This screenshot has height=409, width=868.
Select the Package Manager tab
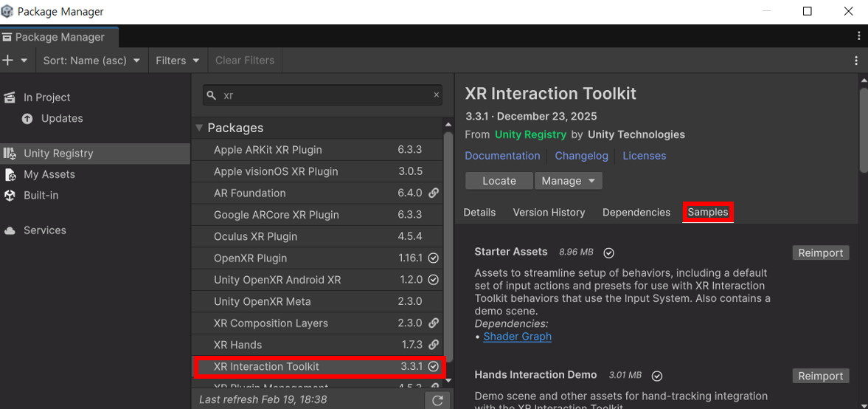click(x=59, y=37)
